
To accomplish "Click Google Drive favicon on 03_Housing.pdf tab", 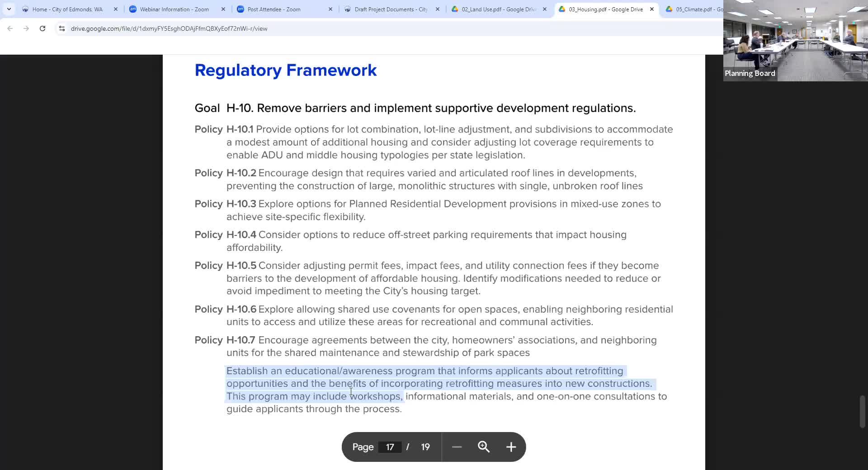I will point(562,9).
